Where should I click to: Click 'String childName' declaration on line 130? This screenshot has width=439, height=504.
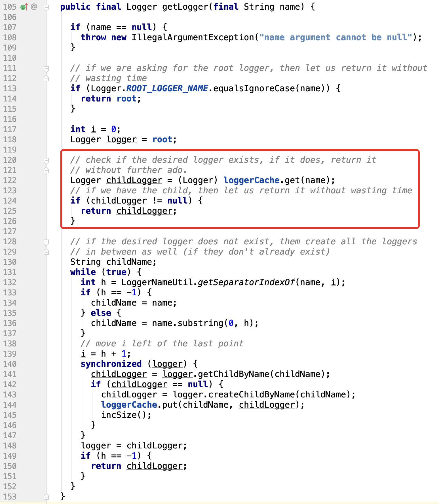pyautogui.click(x=113, y=262)
